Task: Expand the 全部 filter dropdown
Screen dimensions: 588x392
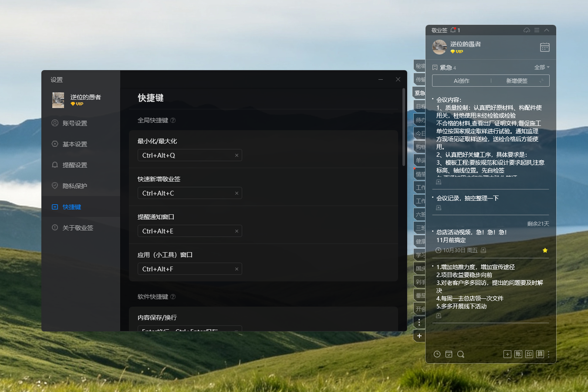Action: (x=542, y=68)
